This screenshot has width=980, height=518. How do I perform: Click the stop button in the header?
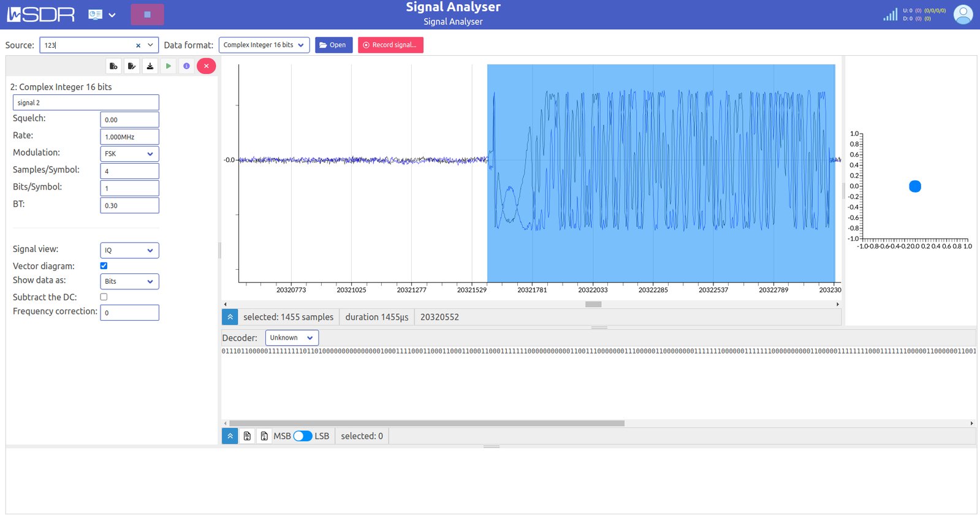[147, 14]
